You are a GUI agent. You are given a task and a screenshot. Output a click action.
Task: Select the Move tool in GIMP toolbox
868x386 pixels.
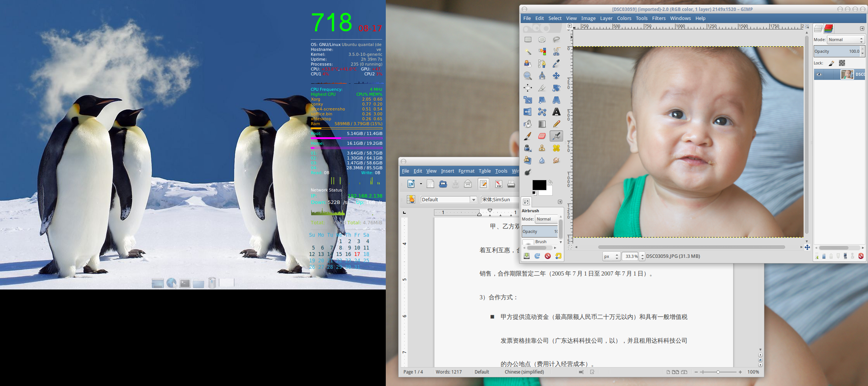[556, 76]
